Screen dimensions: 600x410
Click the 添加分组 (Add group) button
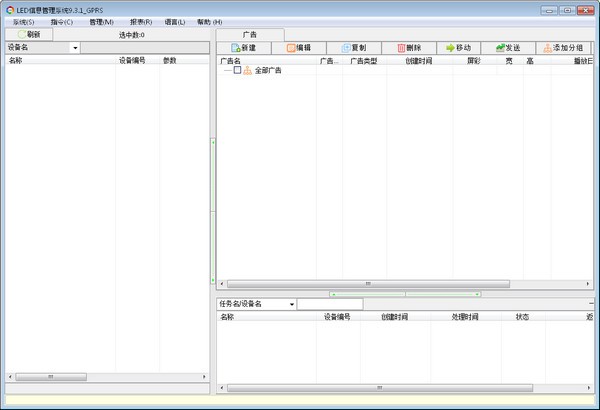563,48
